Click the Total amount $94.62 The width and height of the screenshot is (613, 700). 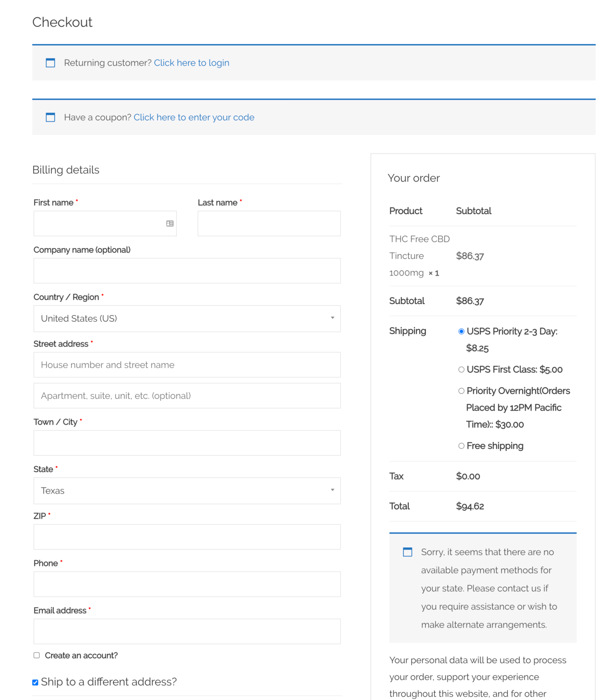(x=470, y=506)
